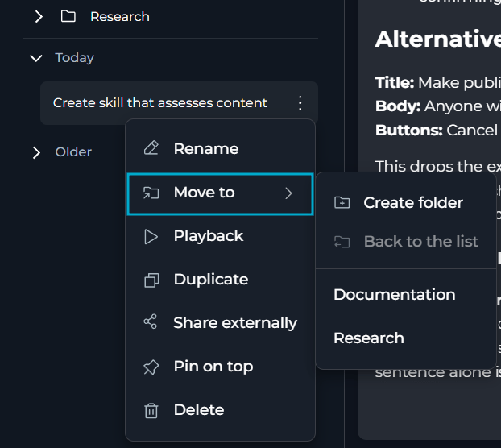This screenshot has height=448, width=501.
Task: Select Move to in the context menu
Action: click(220, 194)
